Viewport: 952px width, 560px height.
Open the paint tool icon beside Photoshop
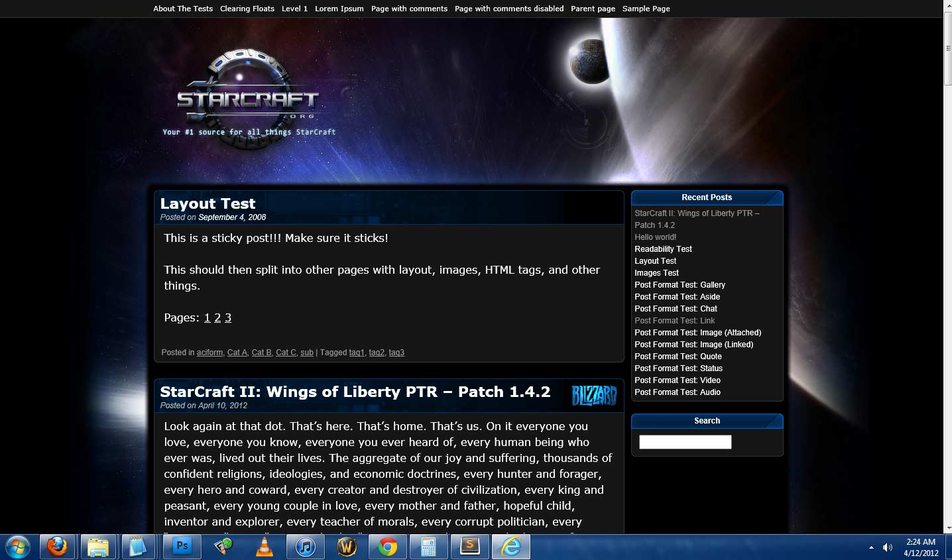coord(223,547)
